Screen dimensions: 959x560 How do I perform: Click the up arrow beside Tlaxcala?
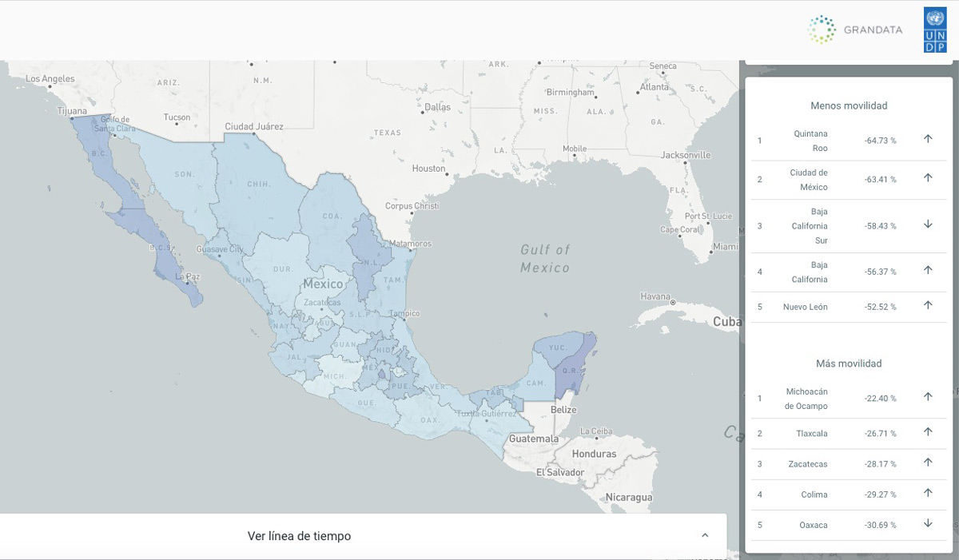(928, 432)
